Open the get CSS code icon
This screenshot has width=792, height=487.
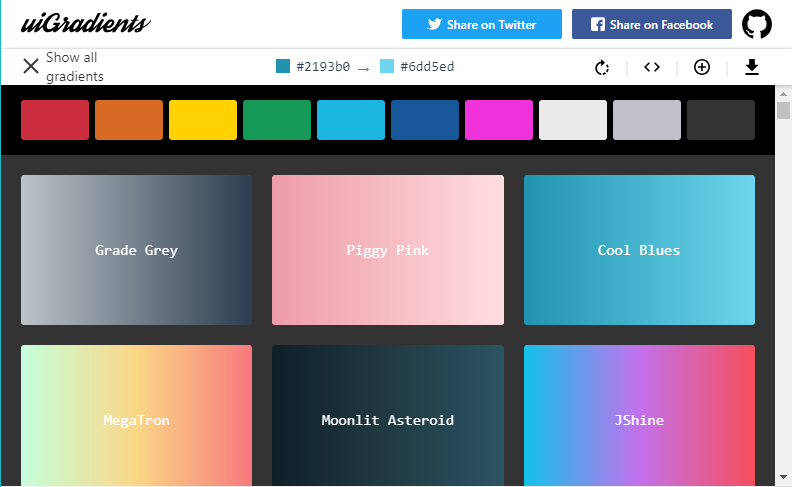pos(652,67)
